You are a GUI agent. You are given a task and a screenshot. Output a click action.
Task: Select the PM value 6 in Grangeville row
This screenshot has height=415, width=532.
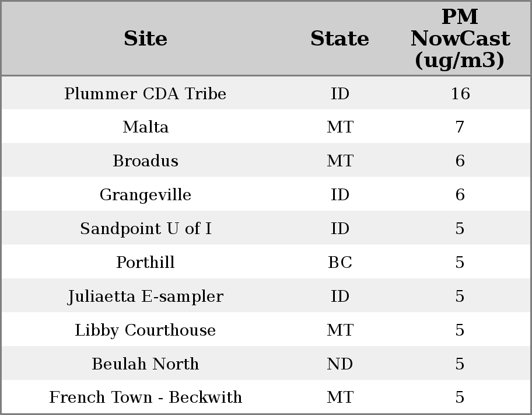(x=460, y=195)
